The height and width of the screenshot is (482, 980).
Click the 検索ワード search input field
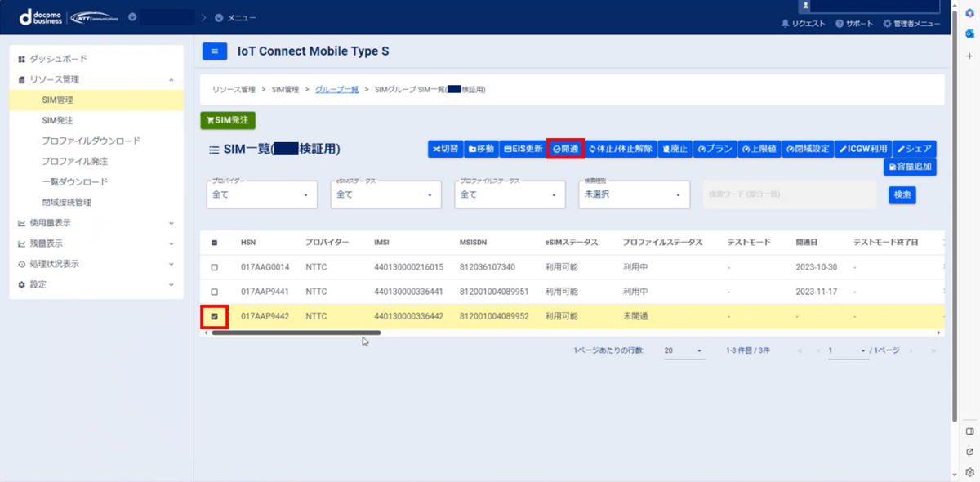789,194
